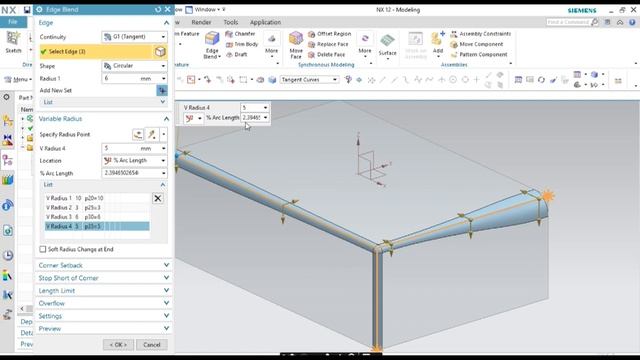
Task: Click the select edge cube icon
Action: point(160,51)
